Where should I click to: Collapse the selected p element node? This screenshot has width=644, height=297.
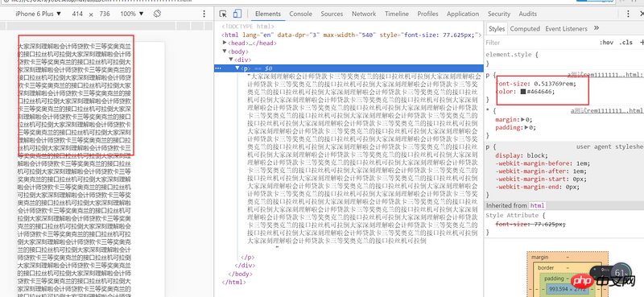(237, 68)
